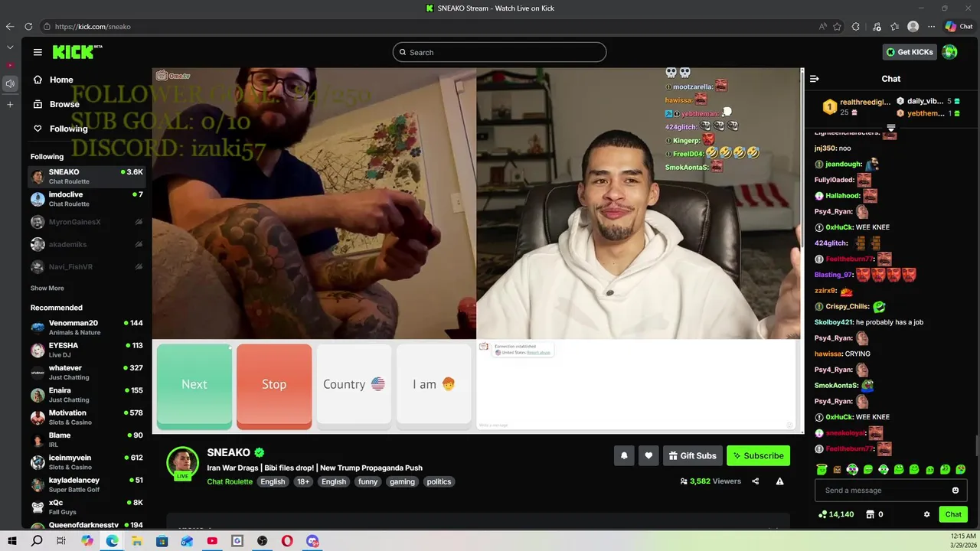Open the Kick hamburger menu

[38, 52]
